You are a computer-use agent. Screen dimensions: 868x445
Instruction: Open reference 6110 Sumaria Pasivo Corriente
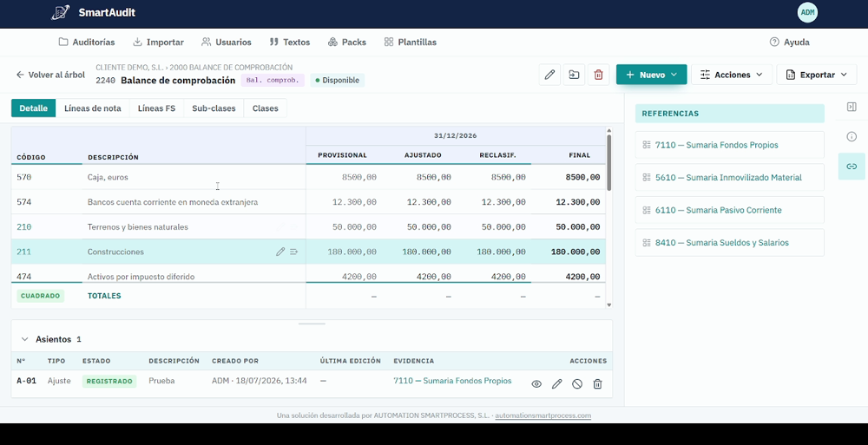click(730, 210)
